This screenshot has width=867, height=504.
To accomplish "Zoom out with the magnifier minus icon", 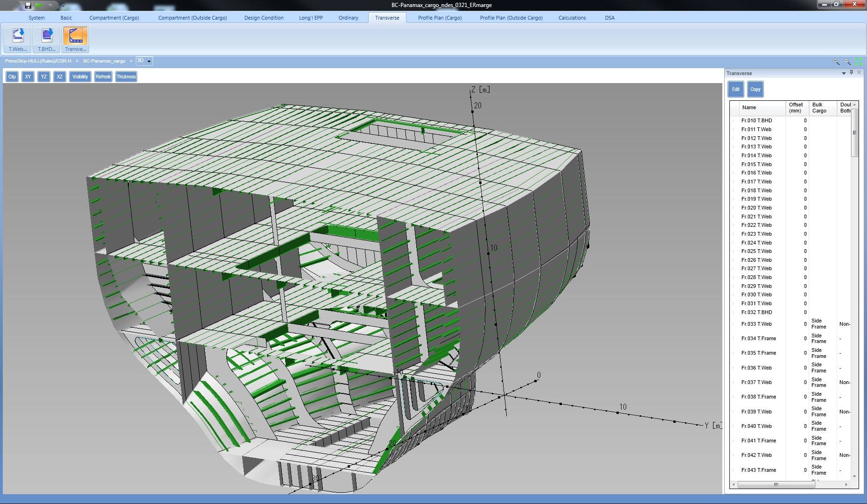I will [x=847, y=62].
